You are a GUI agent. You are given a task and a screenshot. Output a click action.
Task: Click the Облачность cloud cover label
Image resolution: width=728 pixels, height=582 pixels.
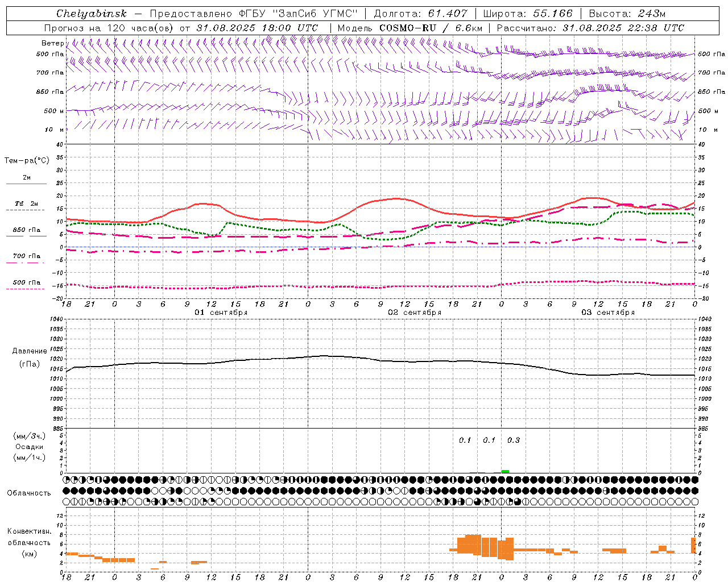tap(29, 493)
